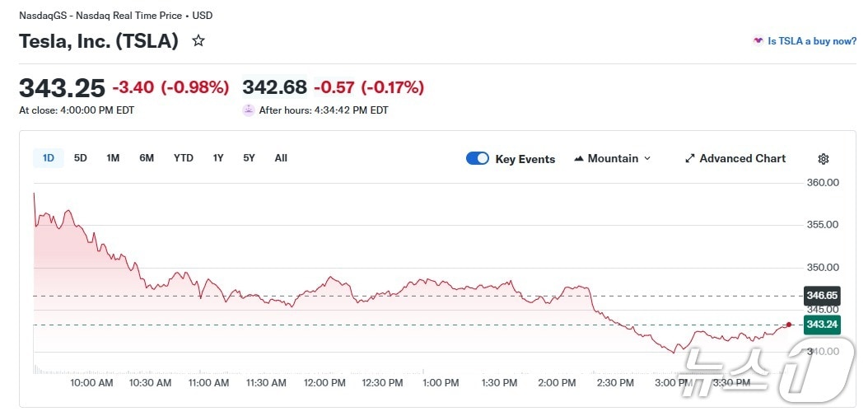
Task: Click the Advanced Chart expand arrows icon
Action: (690, 158)
